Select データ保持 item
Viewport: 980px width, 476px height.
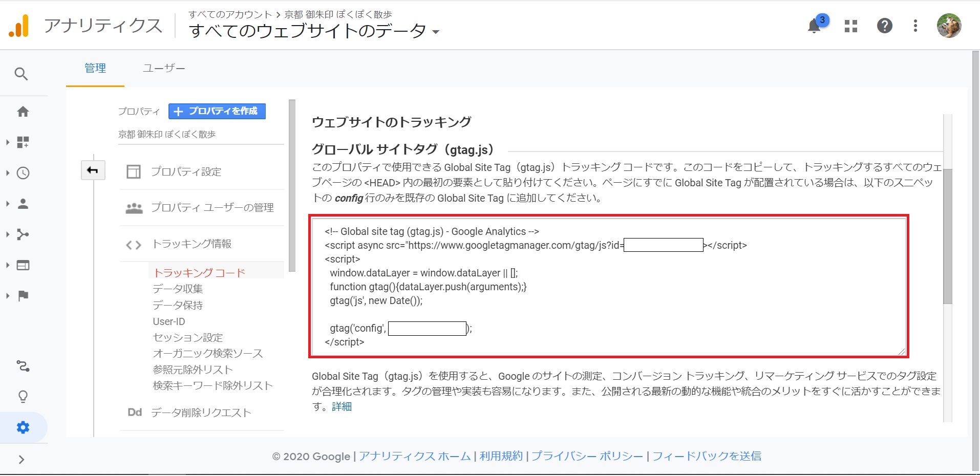[178, 305]
